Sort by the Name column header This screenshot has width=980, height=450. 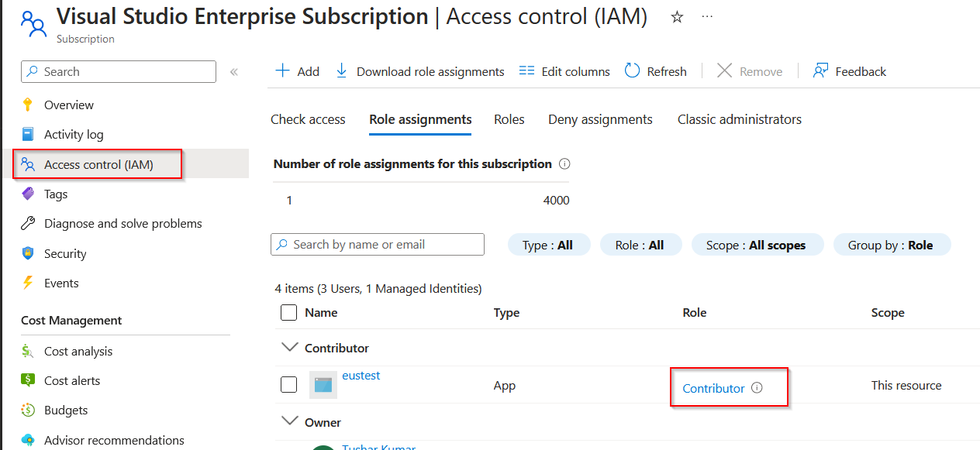[321, 313]
